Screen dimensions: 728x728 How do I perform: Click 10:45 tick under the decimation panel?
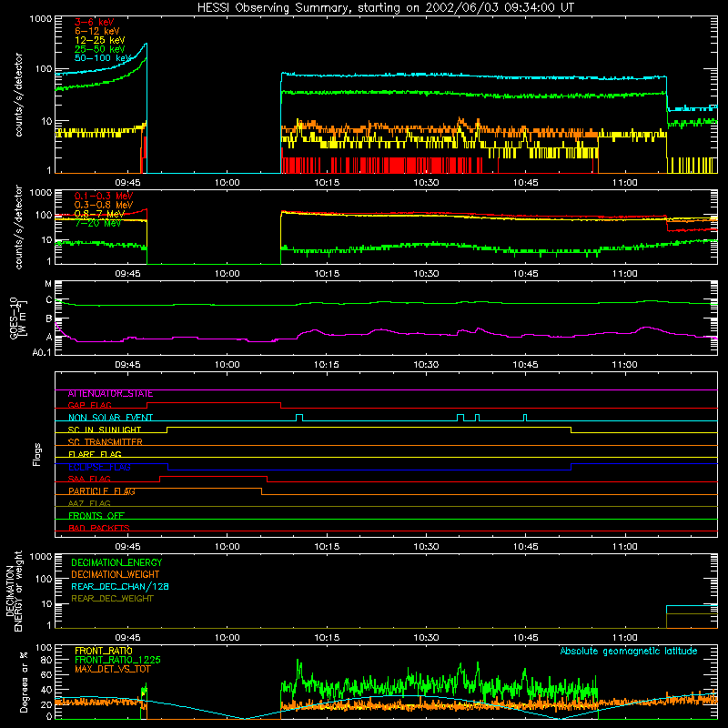click(525, 638)
